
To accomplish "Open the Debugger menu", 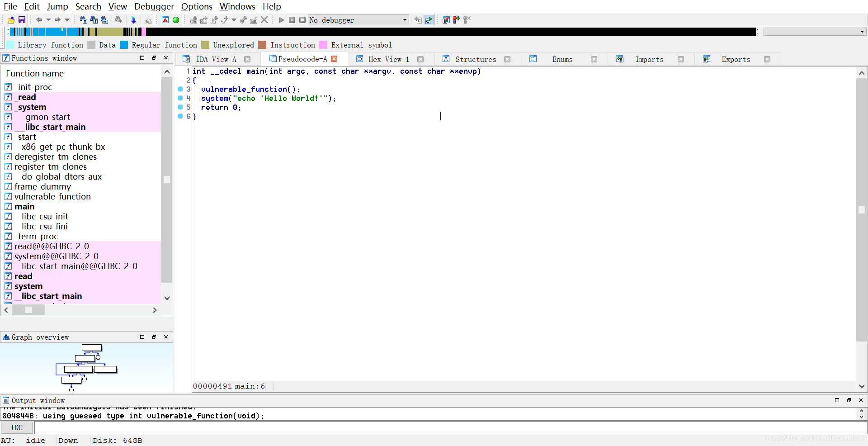I will click(x=154, y=6).
